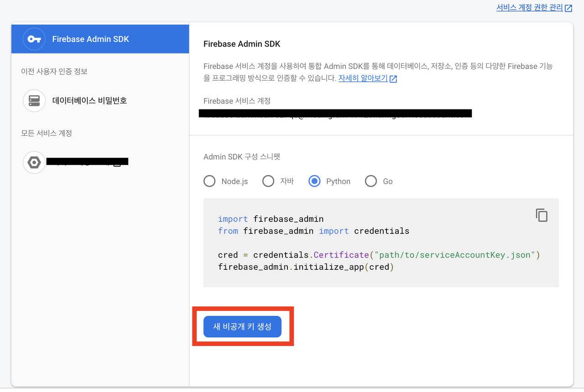The height and width of the screenshot is (392, 584).
Task: Select the Python radio button
Action: click(314, 181)
